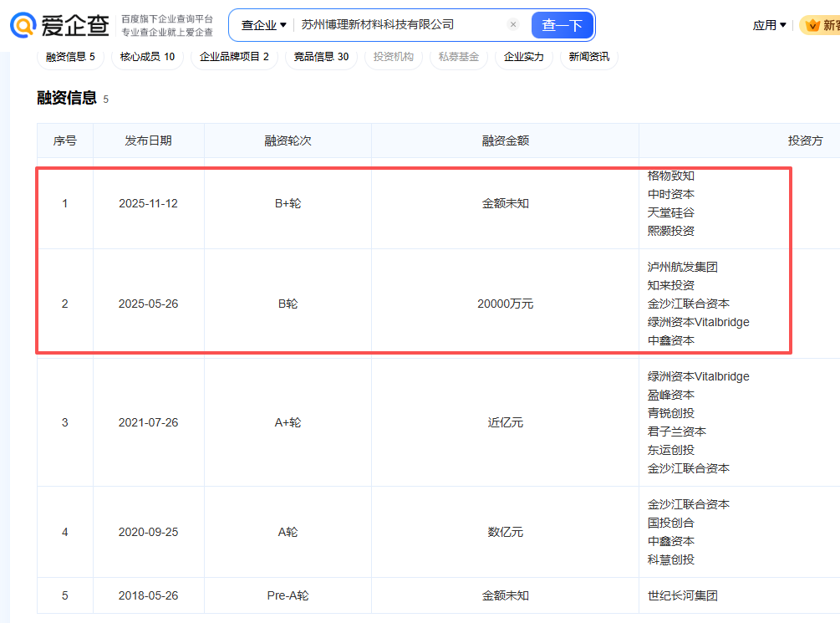
Task: Click 盈峰资本 in the A+ round investors
Action: click(670, 395)
